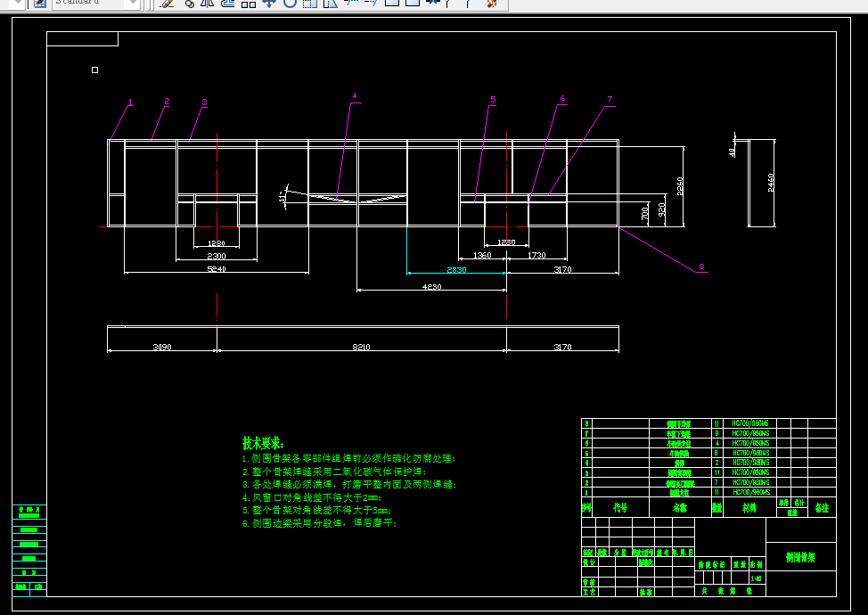Click balloon number 6 label
The height and width of the screenshot is (615, 868).
pyautogui.click(x=562, y=99)
